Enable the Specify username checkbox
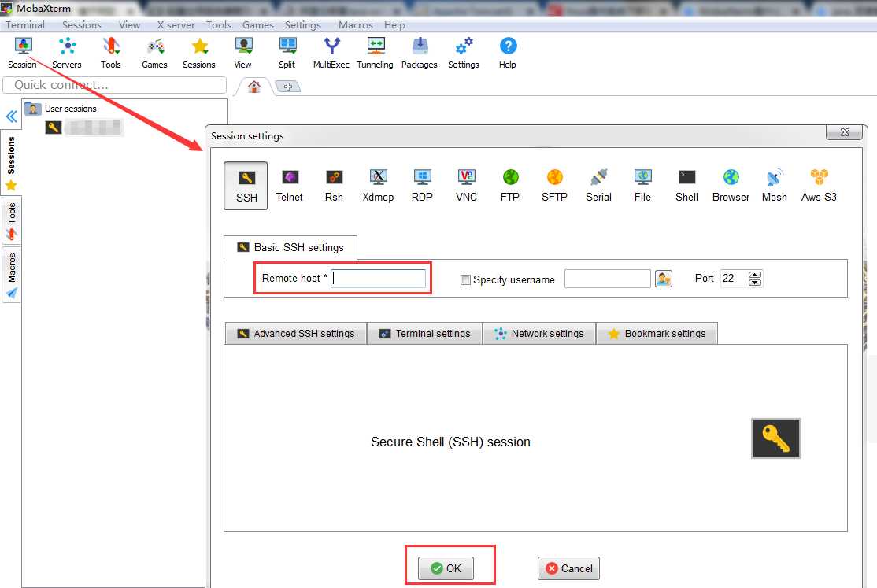This screenshot has height=588, width=877. coord(464,279)
